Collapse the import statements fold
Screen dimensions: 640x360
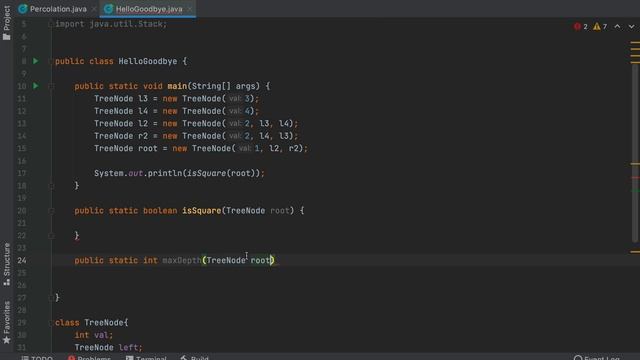coord(51,24)
